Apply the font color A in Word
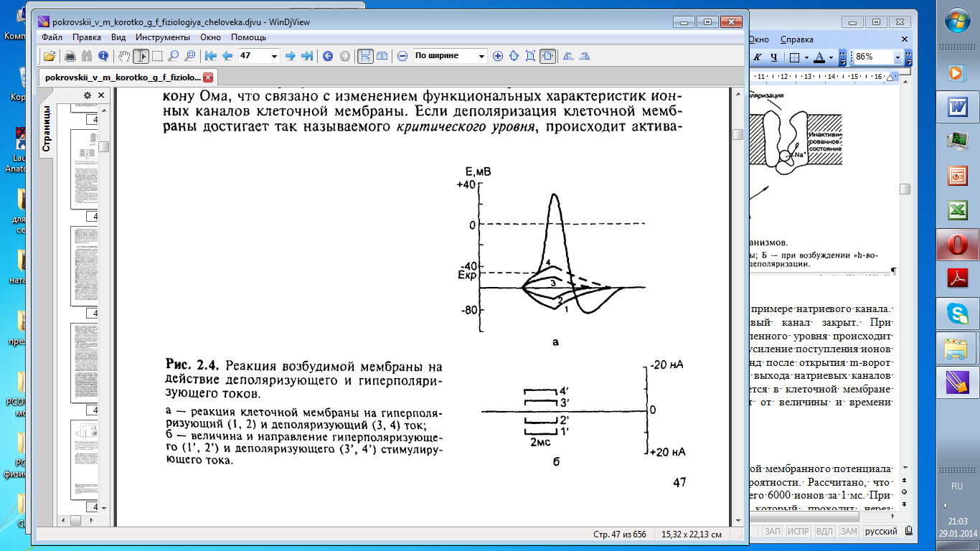 point(818,57)
